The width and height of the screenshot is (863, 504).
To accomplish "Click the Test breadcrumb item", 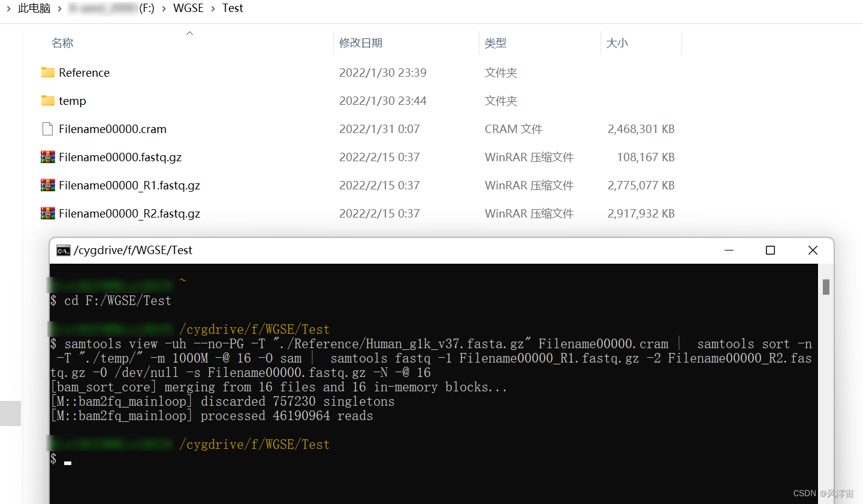I will click(x=233, y=8).
